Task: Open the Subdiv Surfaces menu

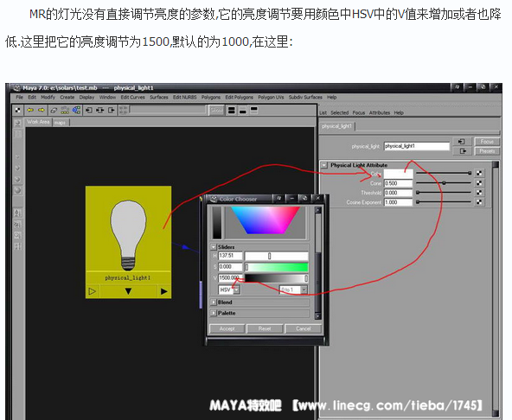Action: point(305,98)
